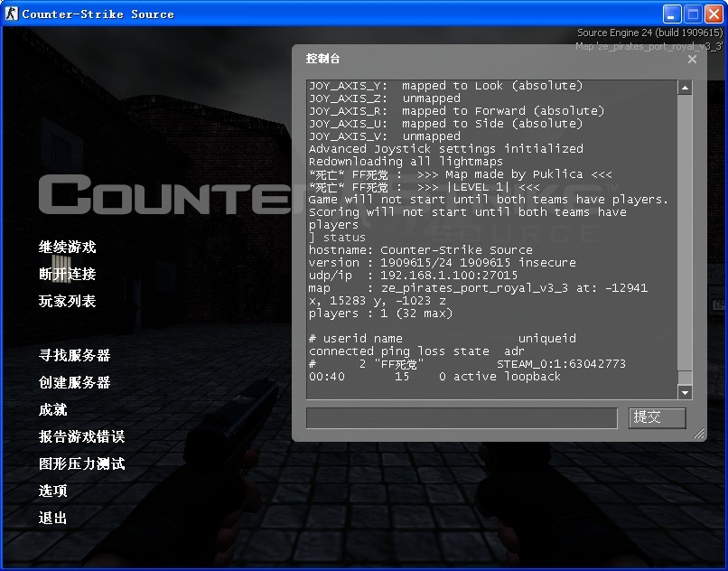Image resolution: width=728 pixels, height=571 pixels.
Task: Click the console scrollbar thumb
Action: click(685, 378)
